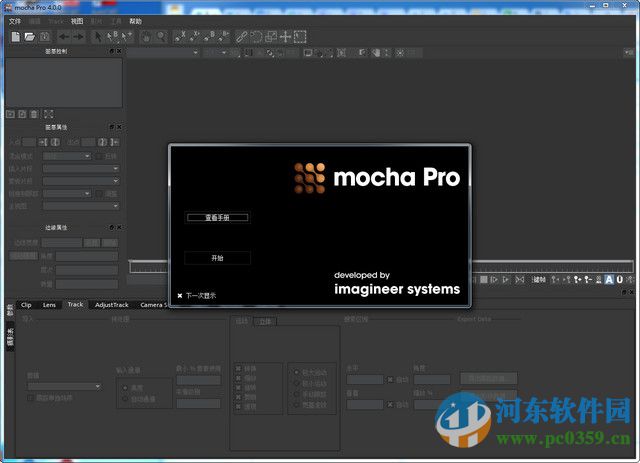Open the 视图 menu
This screenshot has width=640, height=463.
pos(77,21)
